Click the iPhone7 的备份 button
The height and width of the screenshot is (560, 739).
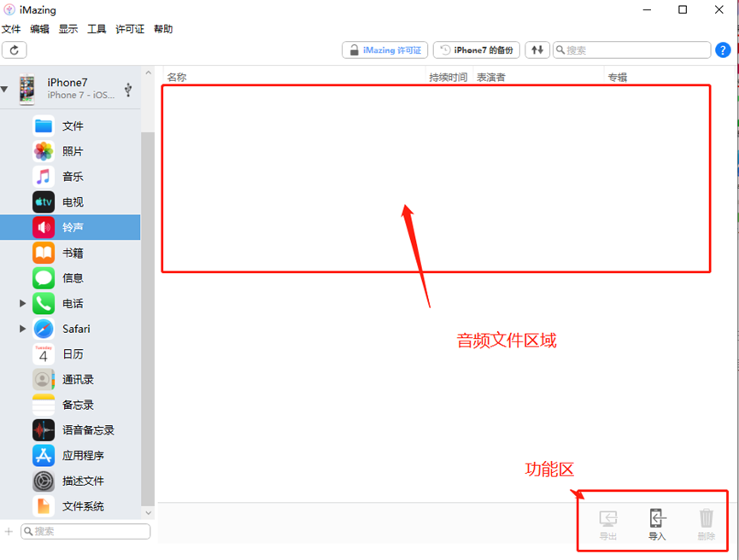(x=477, y=50)
